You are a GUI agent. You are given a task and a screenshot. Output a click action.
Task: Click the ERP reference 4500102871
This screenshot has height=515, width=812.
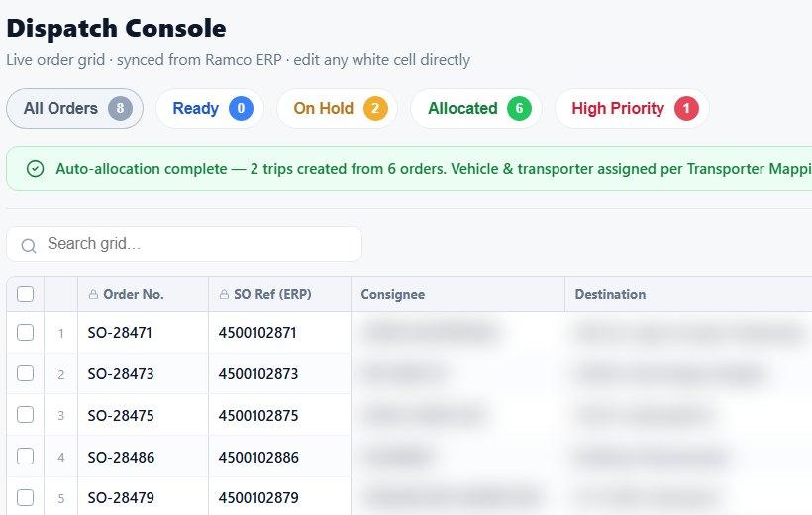pyautogui.click(x=257, y=332)
